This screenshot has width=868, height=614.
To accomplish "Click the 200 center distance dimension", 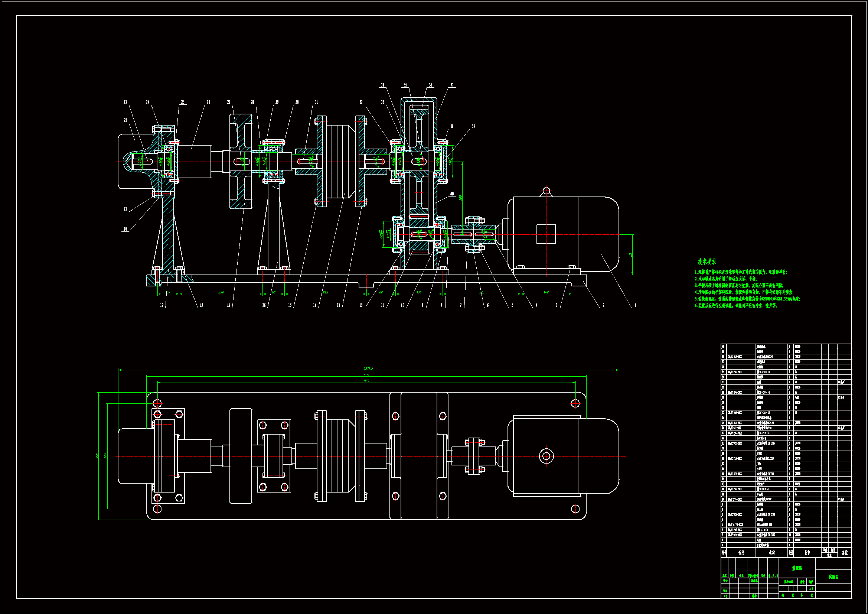I will point(460,198).
